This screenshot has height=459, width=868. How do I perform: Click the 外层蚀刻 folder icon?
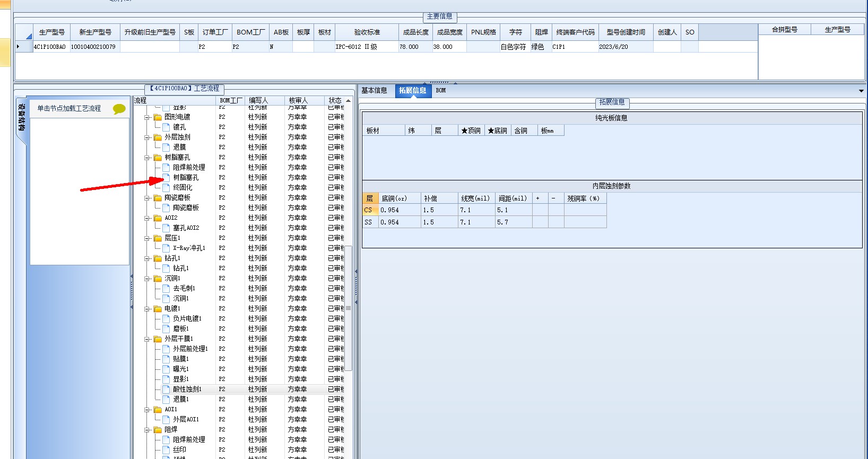pyautogui.click(x=158, y=137)
